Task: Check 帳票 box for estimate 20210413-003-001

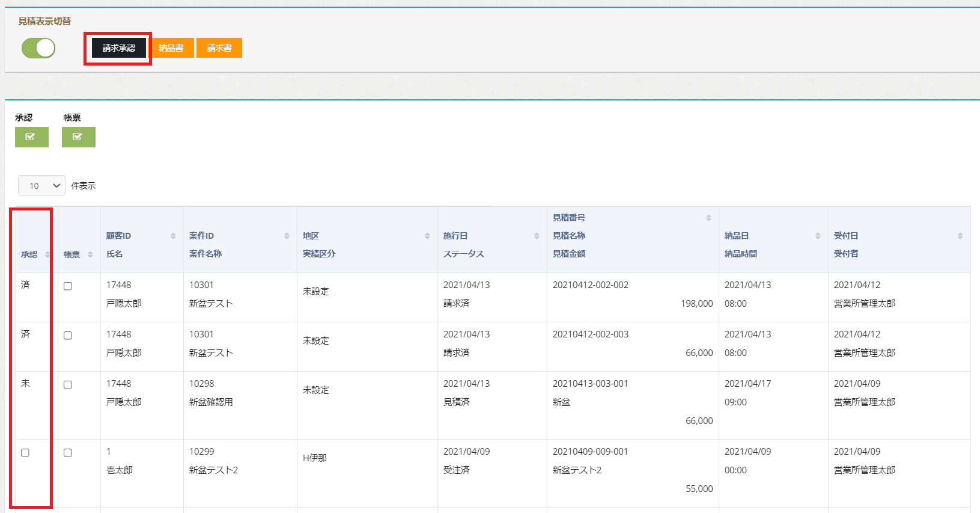Action: [x=68, y=385]
